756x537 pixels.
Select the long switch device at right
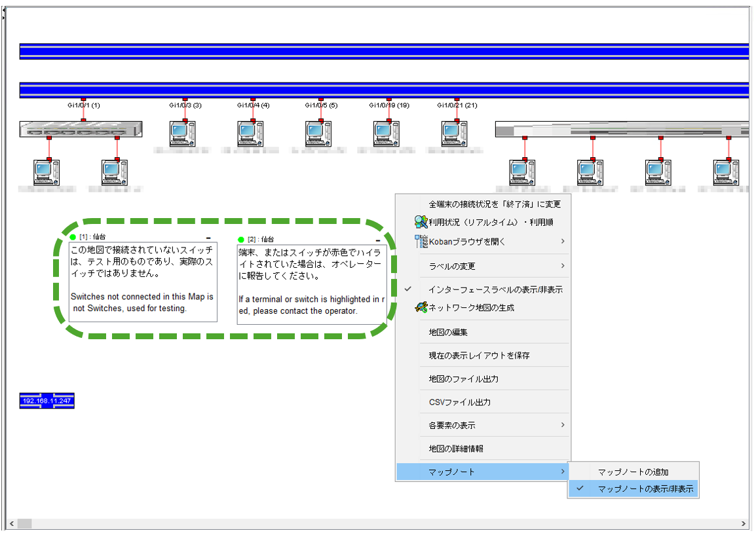(622, 129)
